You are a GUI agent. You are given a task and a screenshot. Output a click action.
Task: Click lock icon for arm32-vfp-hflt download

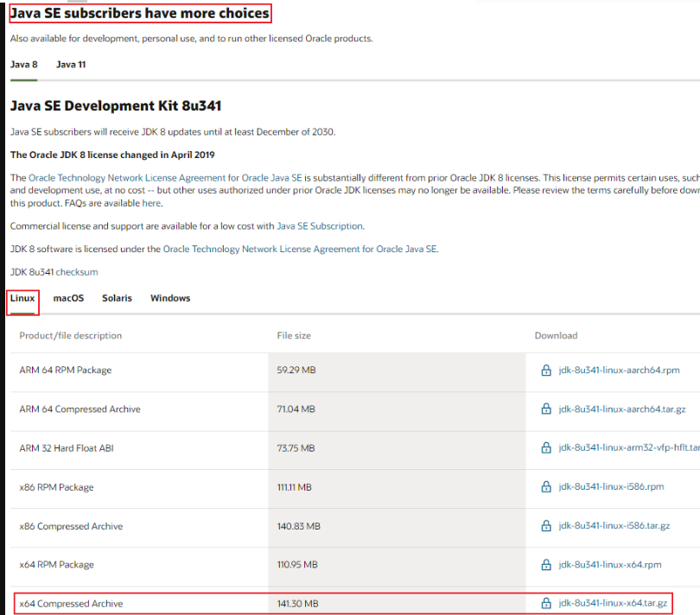[545, 447]
